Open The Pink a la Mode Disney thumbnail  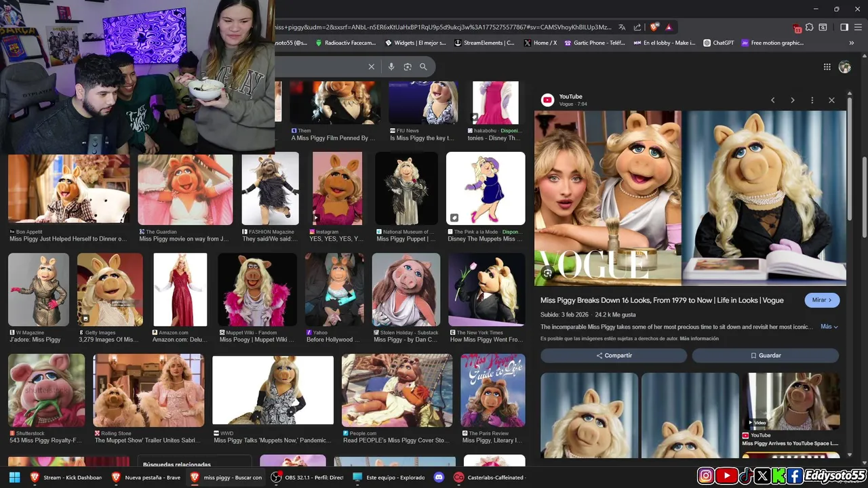click(486, 188)
